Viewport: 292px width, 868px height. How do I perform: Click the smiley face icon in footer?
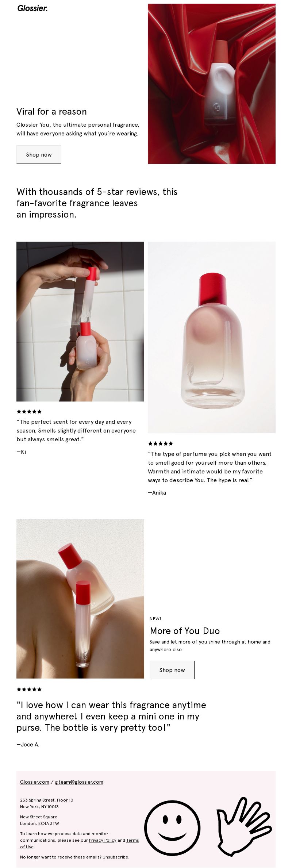[x=172, y=827]
